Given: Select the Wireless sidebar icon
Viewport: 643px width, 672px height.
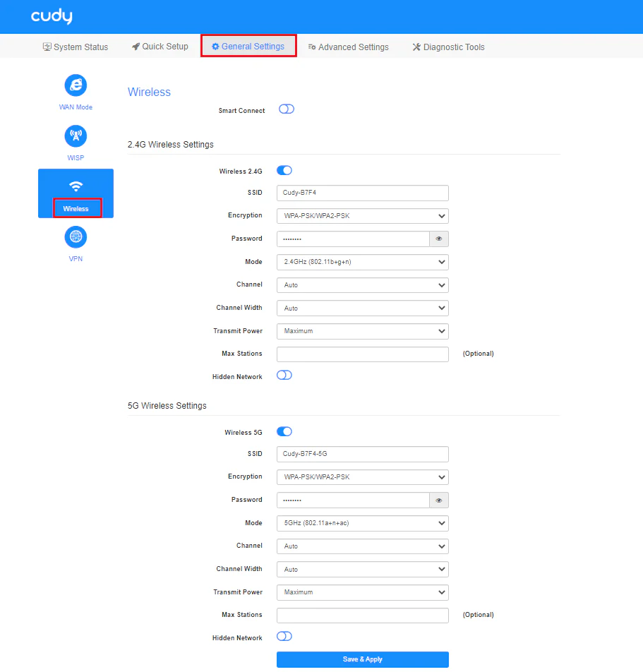Looking at the screenshot, I should click(x=76, y=186).
